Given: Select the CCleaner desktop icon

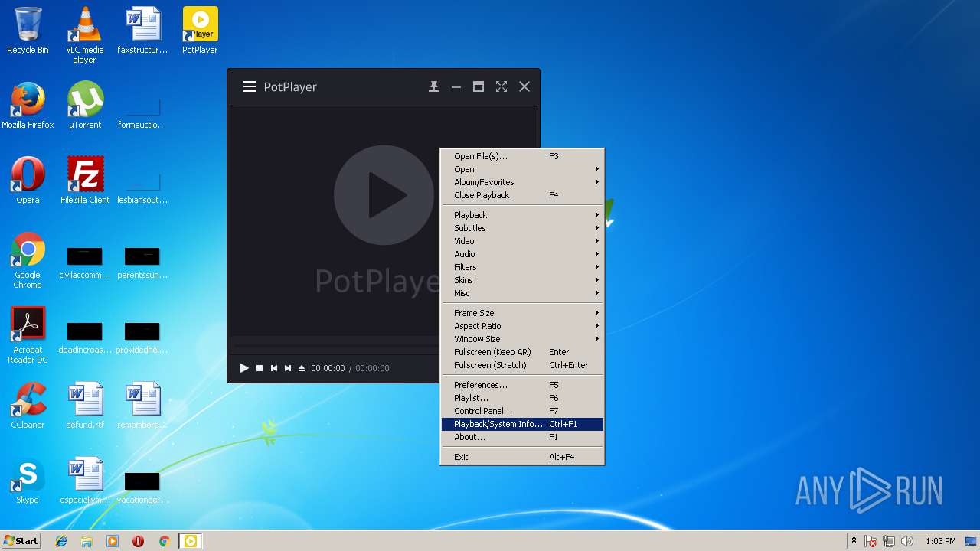Looking at the screenshot, I should 28,406.
